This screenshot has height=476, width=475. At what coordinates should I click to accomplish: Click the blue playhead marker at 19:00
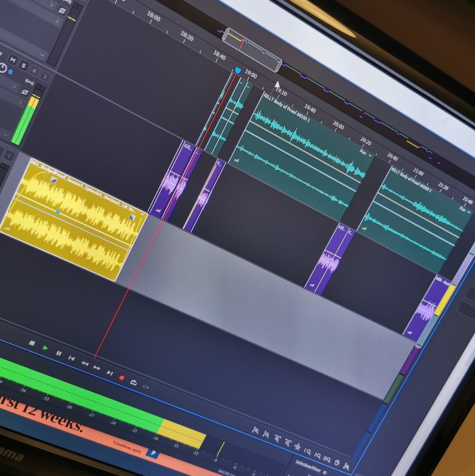click(x=238, y=71)
